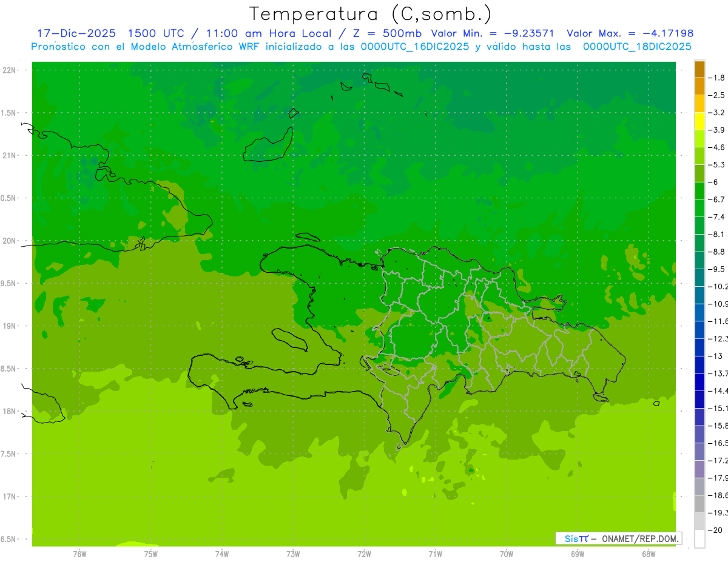This screenshot has height=562, width=728.
Task: Click the 'Valor Max. = -4.17198' text
Action: point(630,33)
